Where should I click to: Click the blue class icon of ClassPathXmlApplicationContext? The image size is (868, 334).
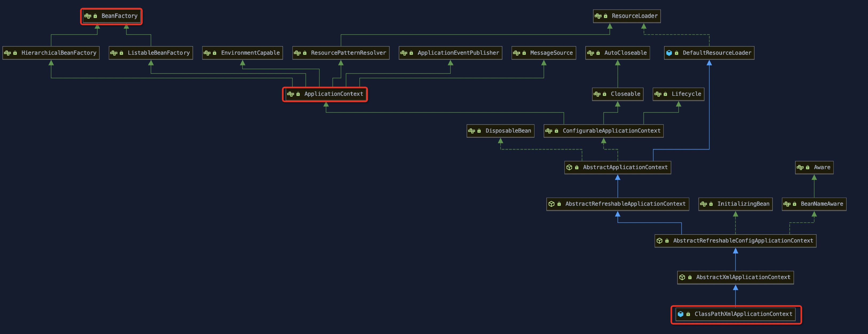pyautogui.click(x=681, y=314)
